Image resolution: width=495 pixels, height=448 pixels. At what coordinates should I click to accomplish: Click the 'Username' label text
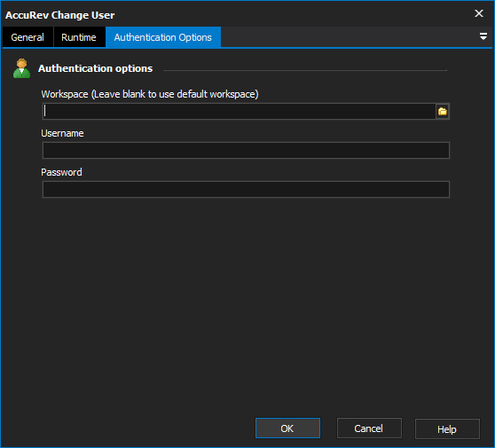tap(62, 133)
